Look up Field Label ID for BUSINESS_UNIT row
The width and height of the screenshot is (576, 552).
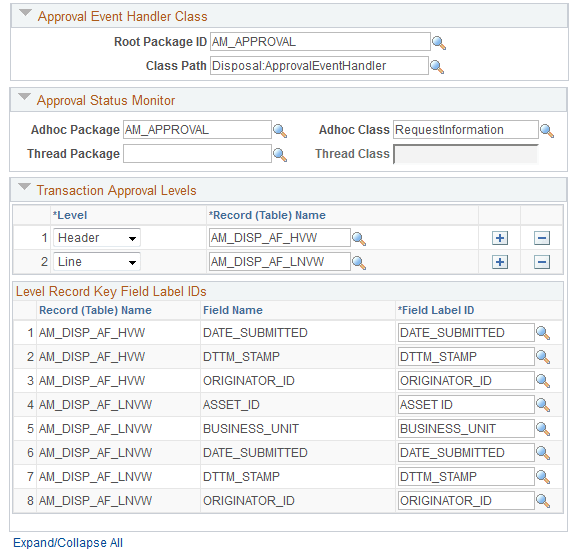click(x=543, y=429)
